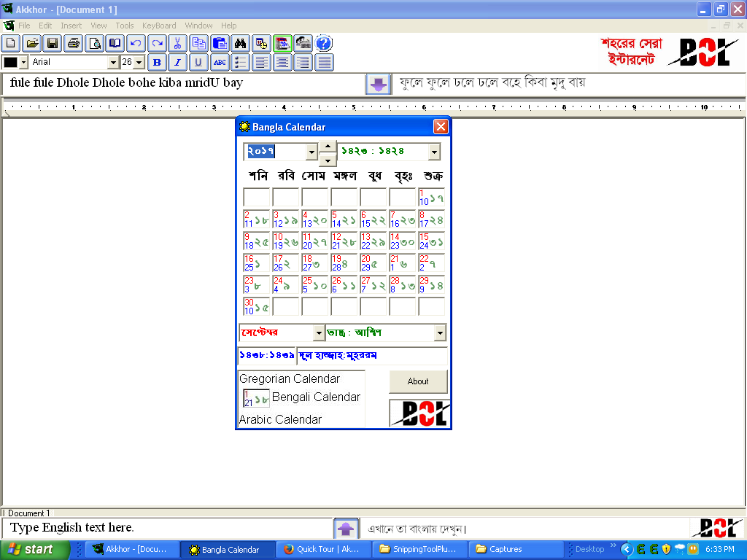Expand the Arial font name dropdown
This screenshot has height=560, width=747.
coord(112,63)
